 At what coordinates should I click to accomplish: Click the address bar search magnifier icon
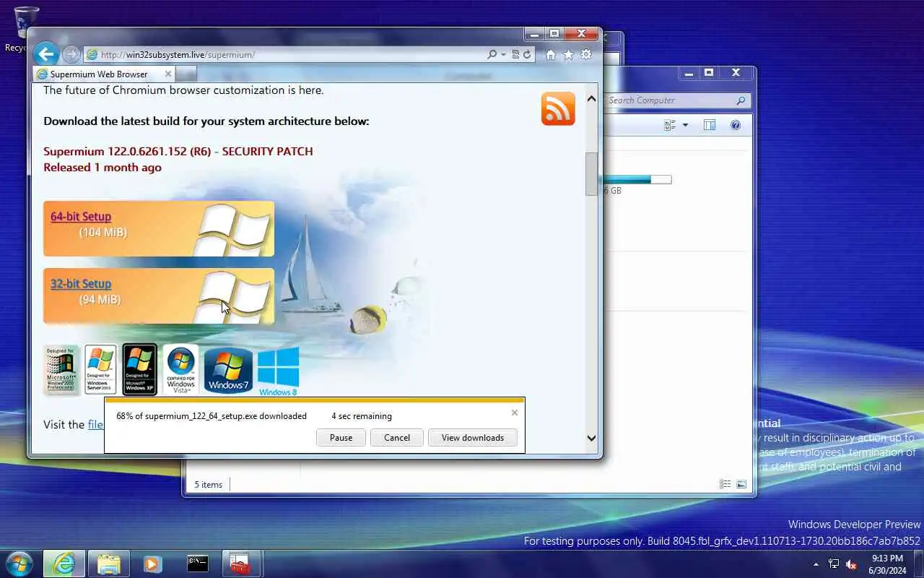[x=492, y=54]
